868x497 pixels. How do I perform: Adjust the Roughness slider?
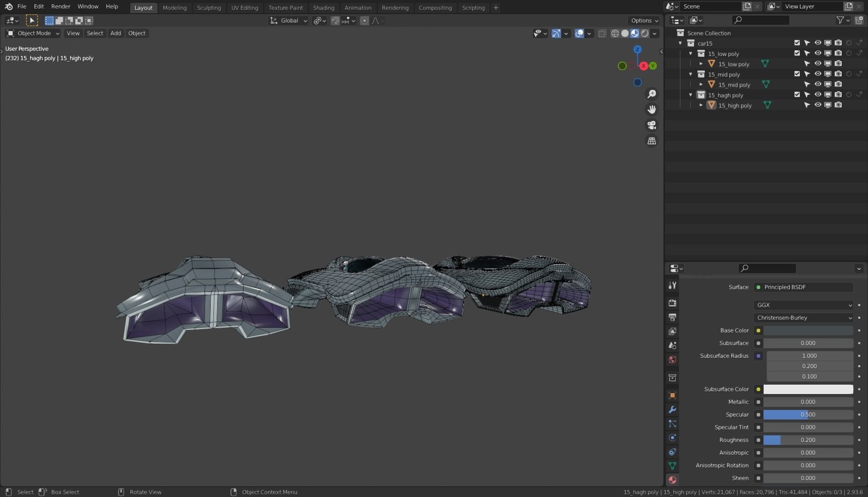[808, 440]
